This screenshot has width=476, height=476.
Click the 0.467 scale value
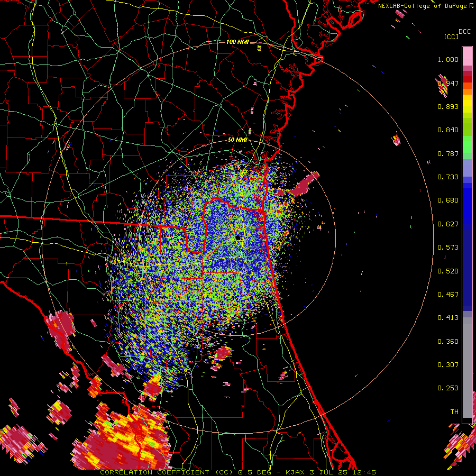[x=448, y=295]
